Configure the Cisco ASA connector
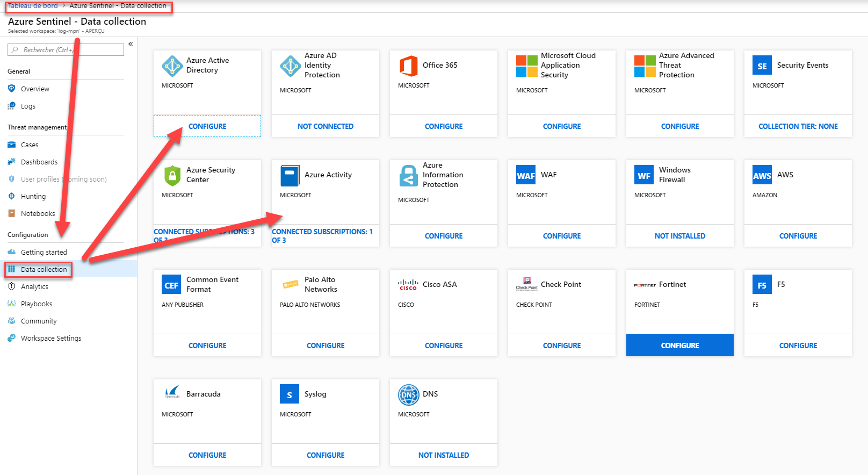The width and height of the screenshot is (868, 475). coord(444,346)
